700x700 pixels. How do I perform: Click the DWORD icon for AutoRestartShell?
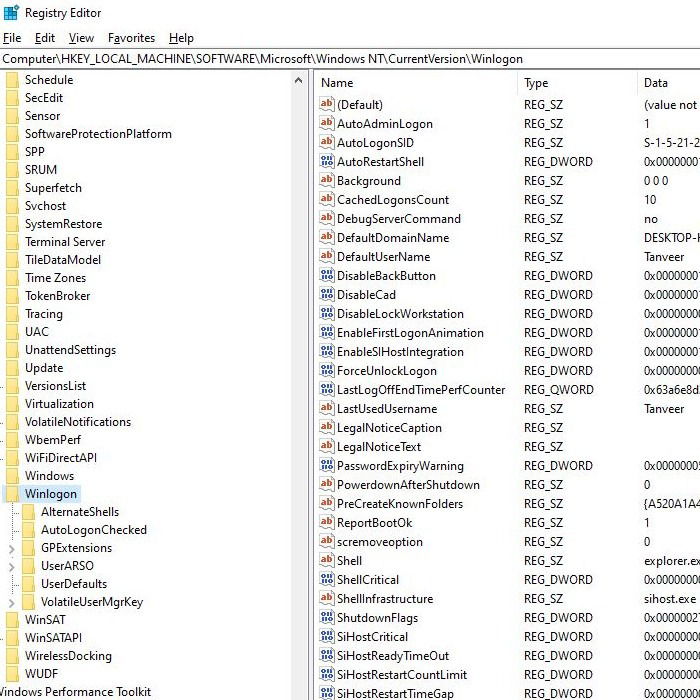coord(327,161)
